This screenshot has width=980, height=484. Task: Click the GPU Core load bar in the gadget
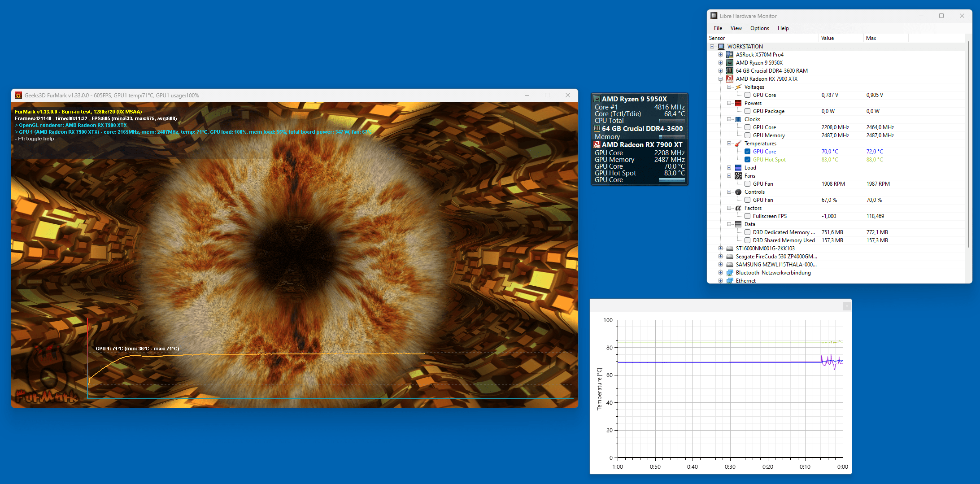[671, 180]
